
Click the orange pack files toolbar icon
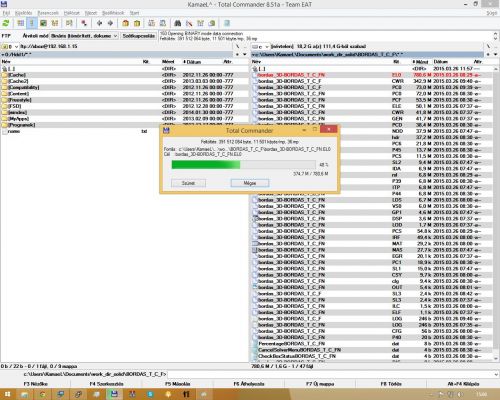point(125,23)
